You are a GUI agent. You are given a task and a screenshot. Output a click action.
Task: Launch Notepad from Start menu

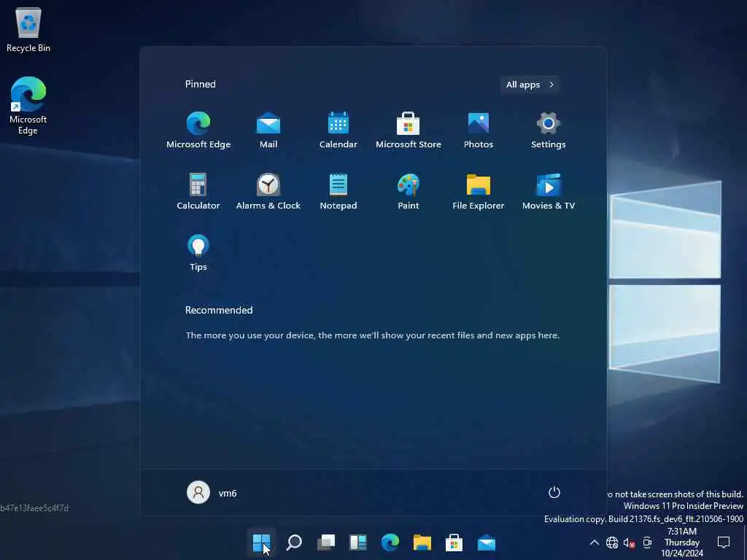tap(338, 192)
